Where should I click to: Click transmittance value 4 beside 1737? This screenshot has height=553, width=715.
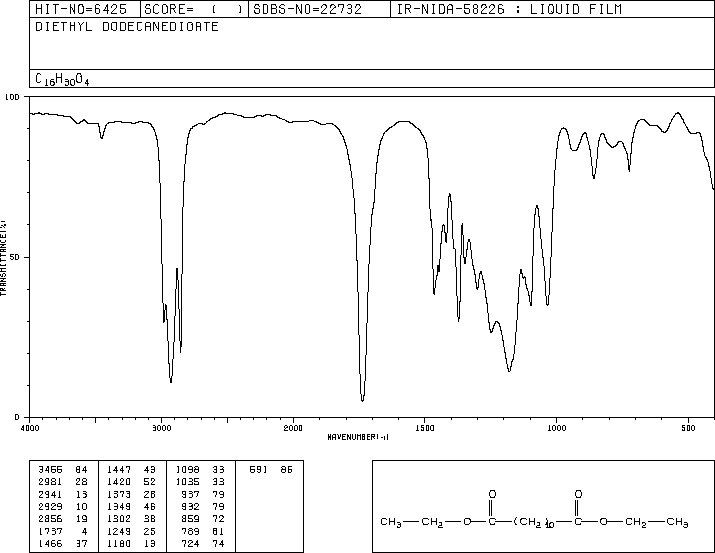84,531
